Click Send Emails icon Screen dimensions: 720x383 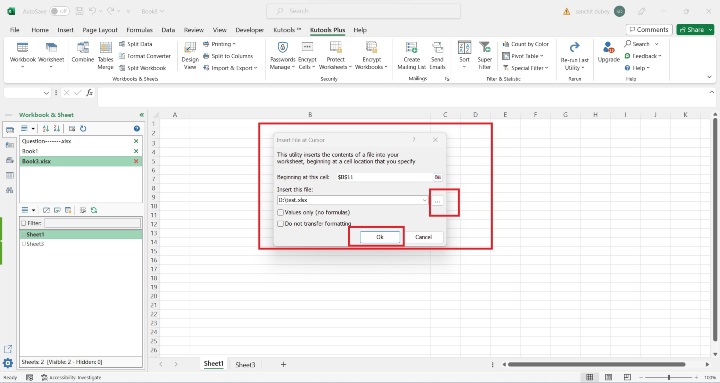coord(438,47)
